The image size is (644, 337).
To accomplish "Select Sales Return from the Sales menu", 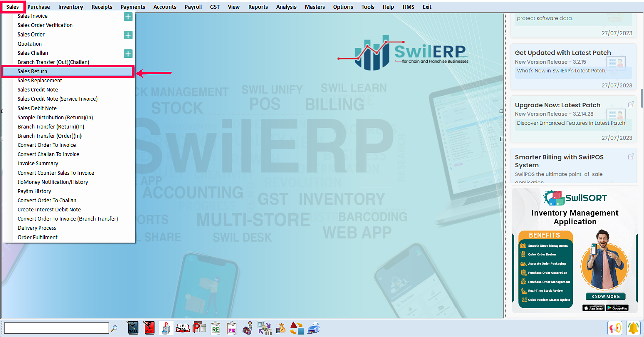I will pos(68,71).
